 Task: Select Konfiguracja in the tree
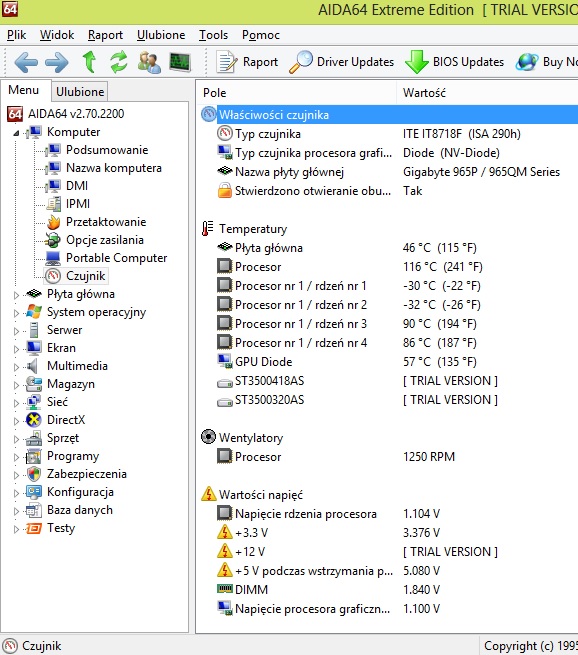[80, 492]
